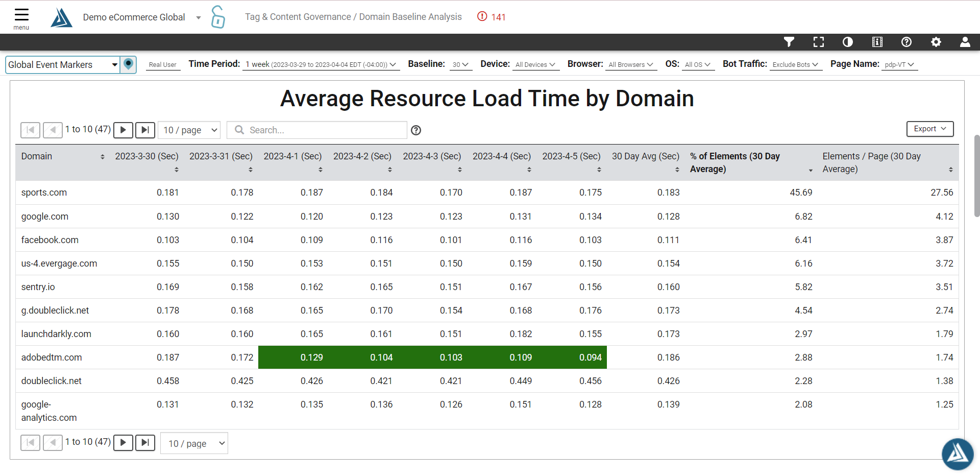
Task: Select the launchdarkly.com domain row
Action: coord(487,334)
